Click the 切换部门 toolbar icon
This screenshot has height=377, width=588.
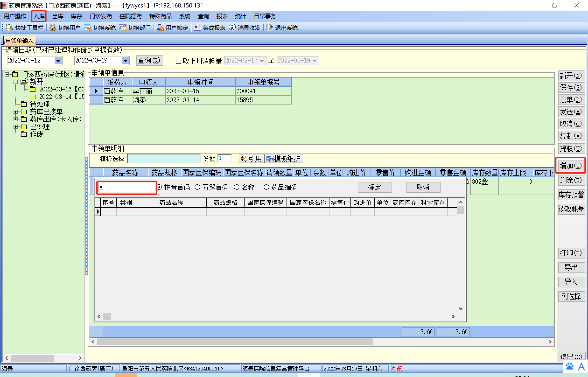point(123,28)
